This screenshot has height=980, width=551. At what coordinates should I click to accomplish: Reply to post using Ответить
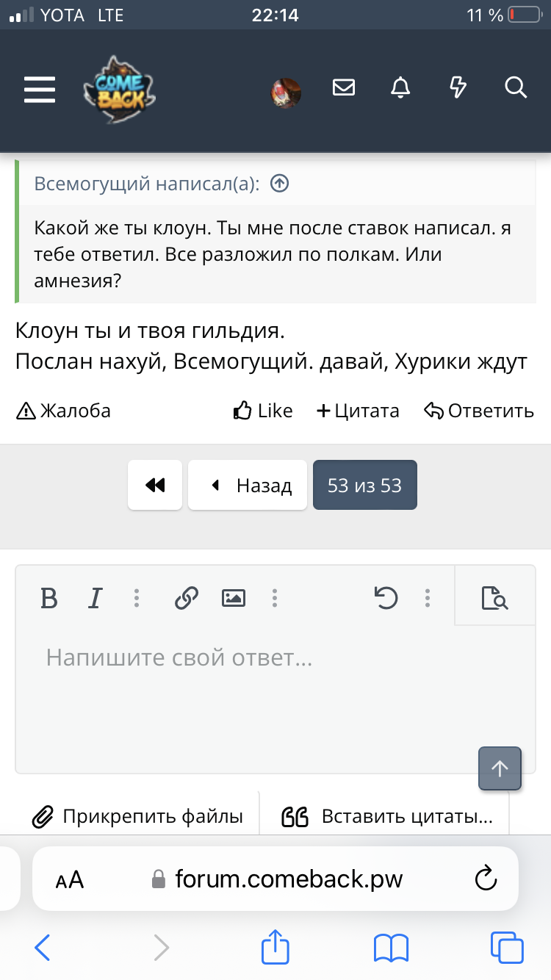click(x=479, y=411)
